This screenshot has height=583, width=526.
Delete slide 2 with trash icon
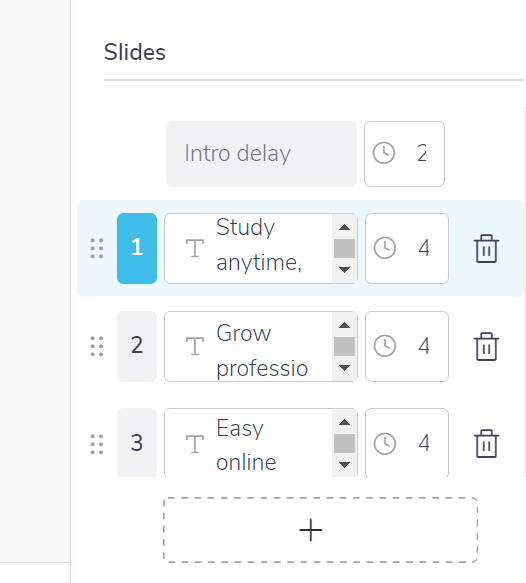(x=486, y=346)
